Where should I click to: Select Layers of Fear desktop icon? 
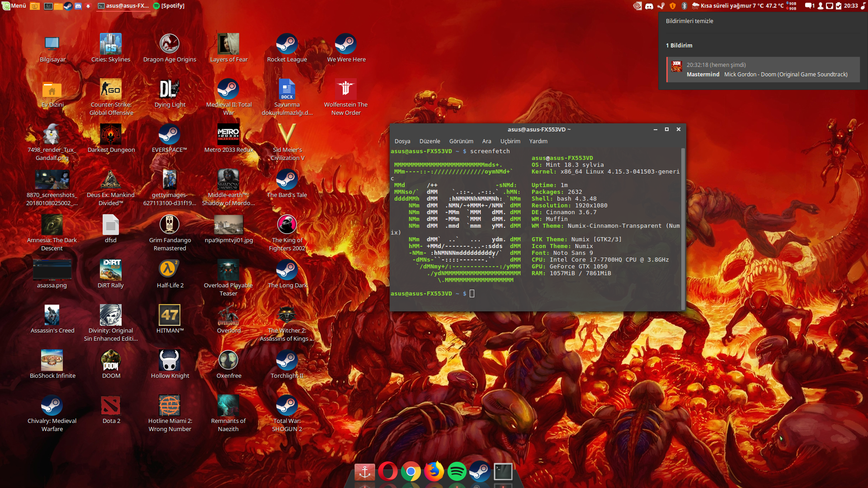click(229, 48)
